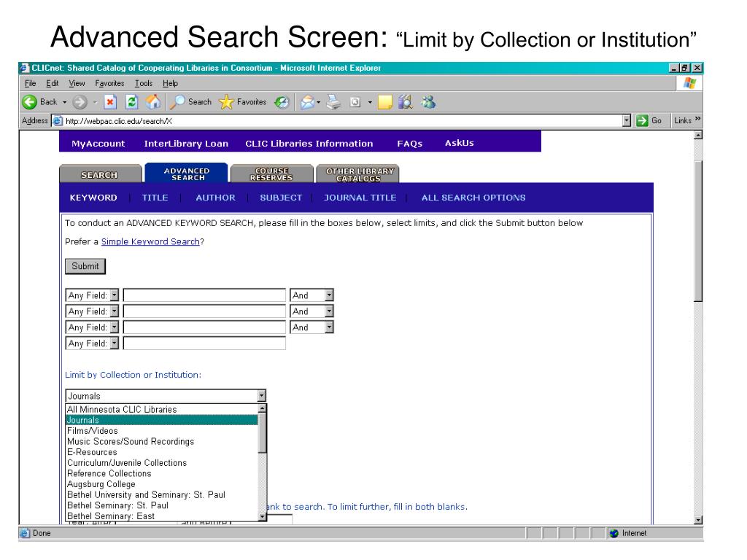Screen dimensions: 747x560
Task: Open second And operator dropdown
Action: 329,311
